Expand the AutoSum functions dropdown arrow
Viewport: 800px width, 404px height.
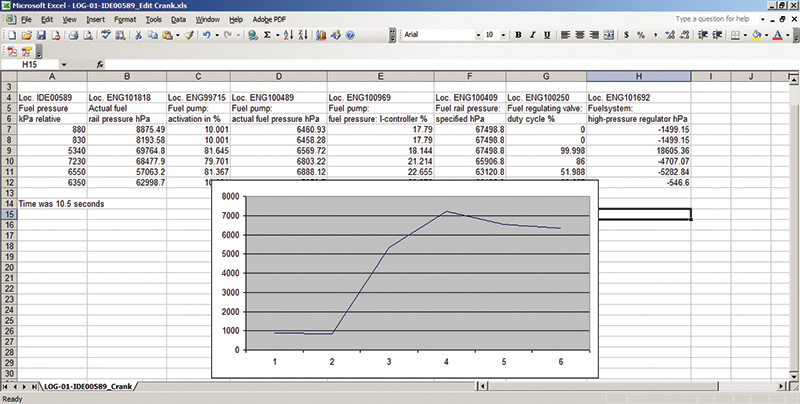coord(277,35)
